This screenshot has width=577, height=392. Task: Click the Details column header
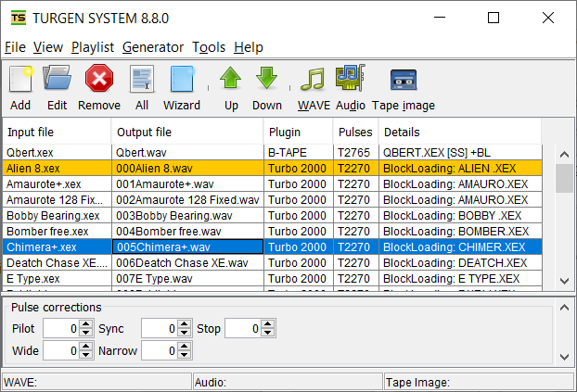tap(460, 132)
